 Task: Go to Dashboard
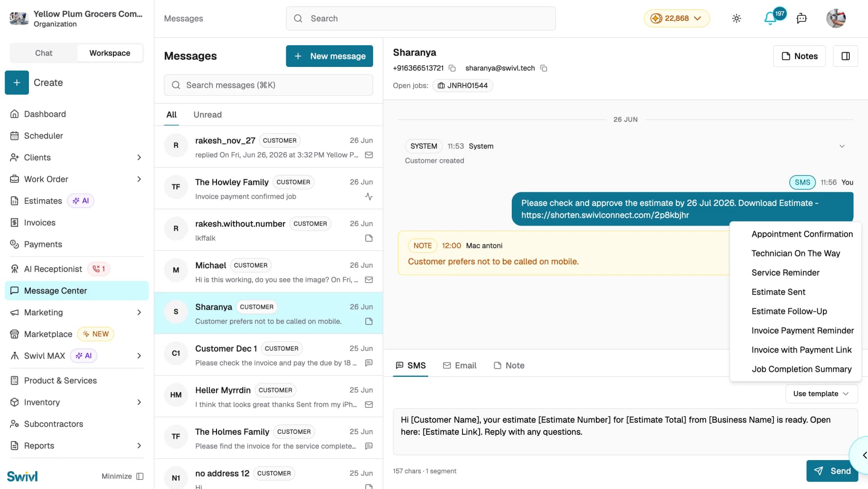pyautogui.click(x=77, y=114)
